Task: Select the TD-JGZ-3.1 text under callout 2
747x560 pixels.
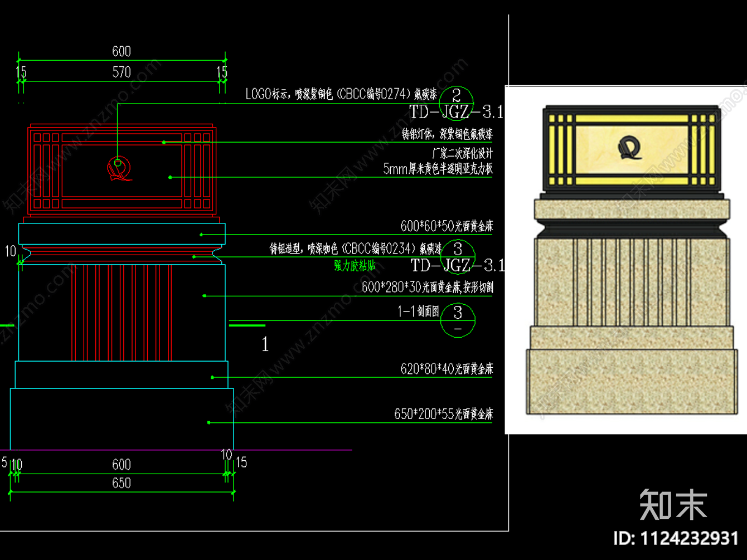Action: 457,113
